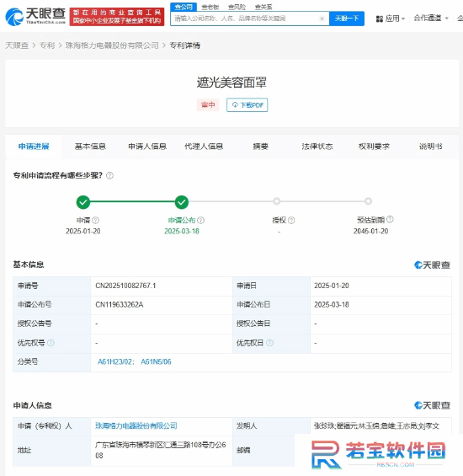Click application number CN202510082767.1
Viewport: 463px width, 476px height.
pos(125,286)
